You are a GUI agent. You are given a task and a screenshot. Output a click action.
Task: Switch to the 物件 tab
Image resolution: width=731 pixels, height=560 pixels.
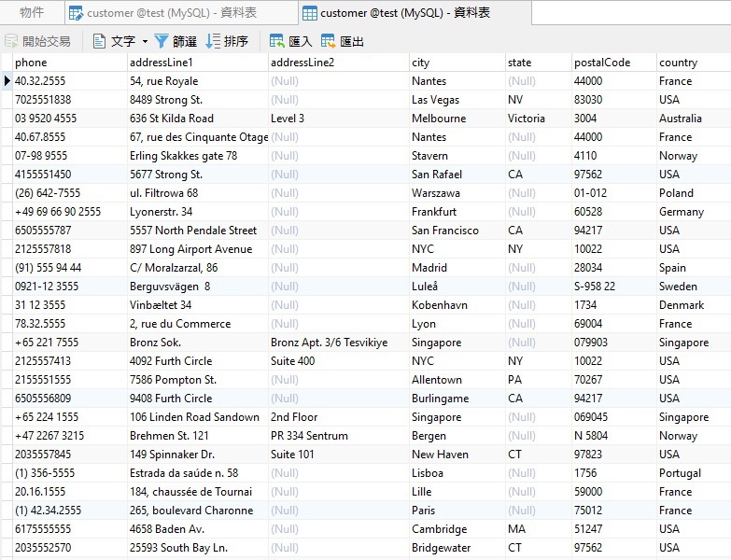click(32, 12)
